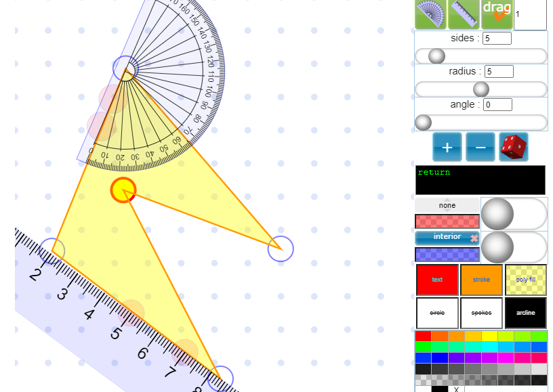Click the radius slider knob
Screen dimensions: 553x392
(x=480, y=89)
